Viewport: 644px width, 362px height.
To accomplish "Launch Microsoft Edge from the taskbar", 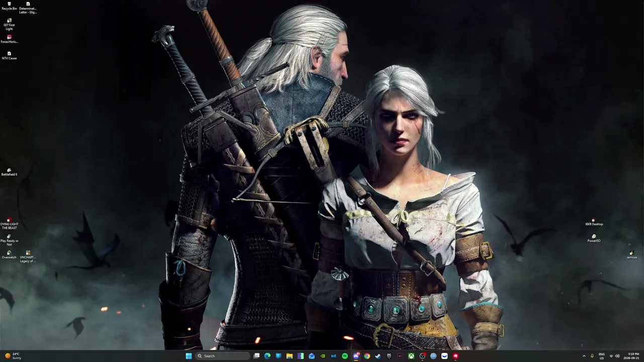I will 267,356.
